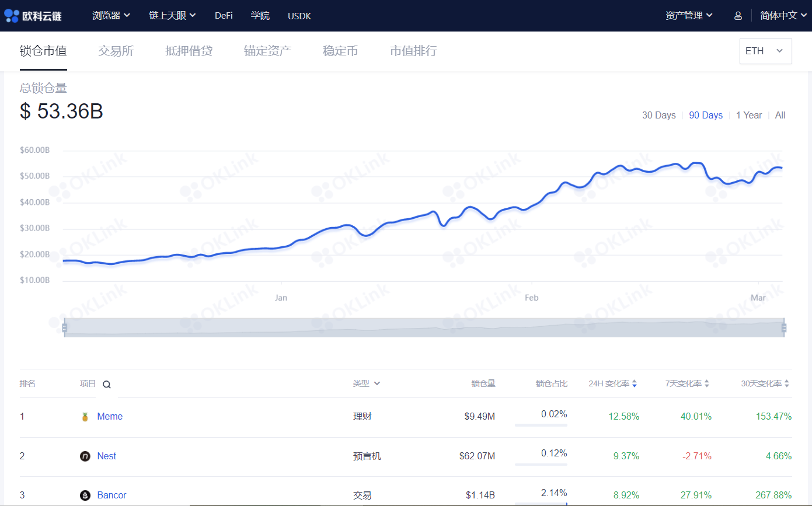Screen dimensions: 812x506
Task: Click the 12.58% change value
Action: [624, 417]
